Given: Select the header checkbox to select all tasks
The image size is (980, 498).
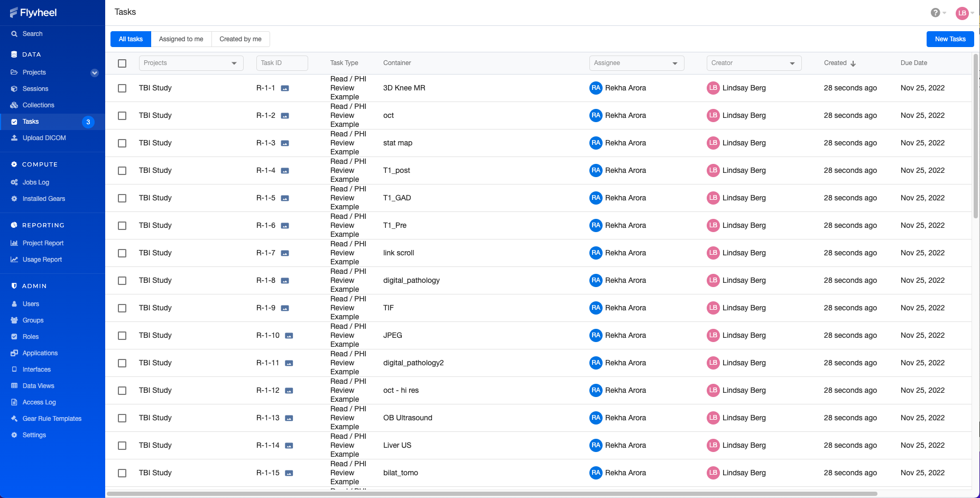Looking at the screenshot, I should click(x=122, y=63).
